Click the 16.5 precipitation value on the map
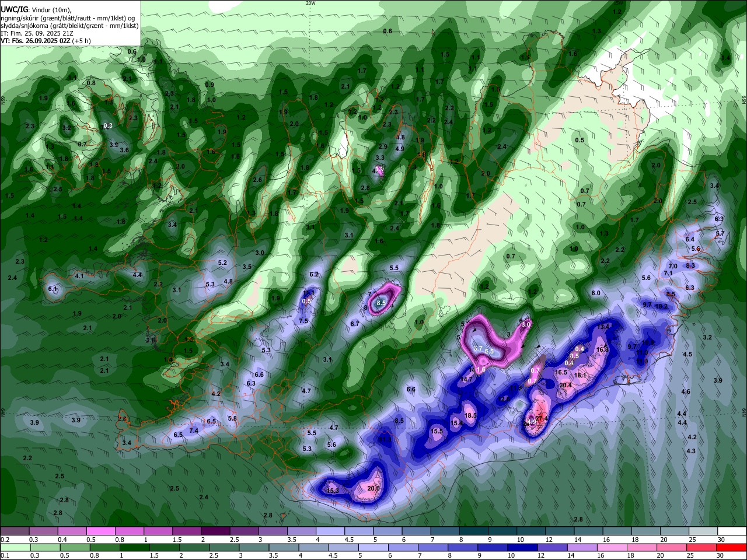The image size is (747, 560). [561, 372]
